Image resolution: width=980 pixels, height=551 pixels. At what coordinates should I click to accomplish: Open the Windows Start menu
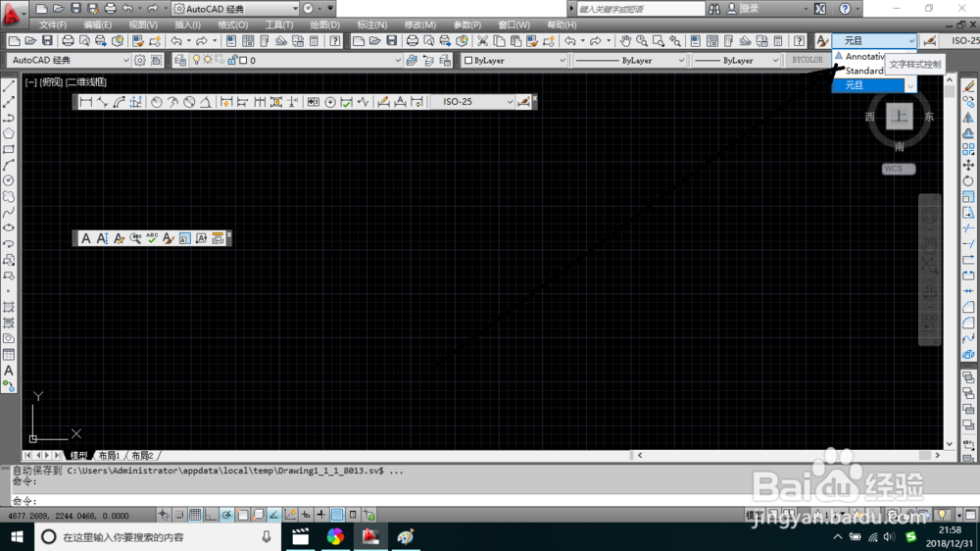pos(17,536)
